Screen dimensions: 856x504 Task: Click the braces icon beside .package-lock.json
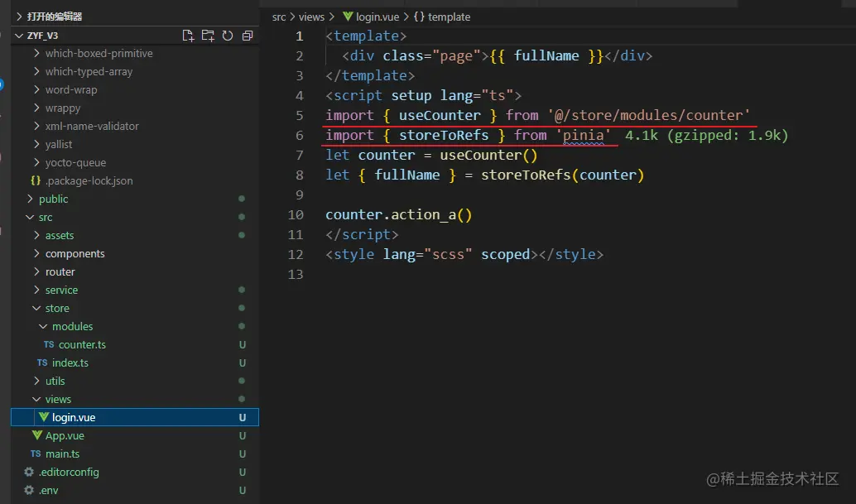[x=36, y=180]
